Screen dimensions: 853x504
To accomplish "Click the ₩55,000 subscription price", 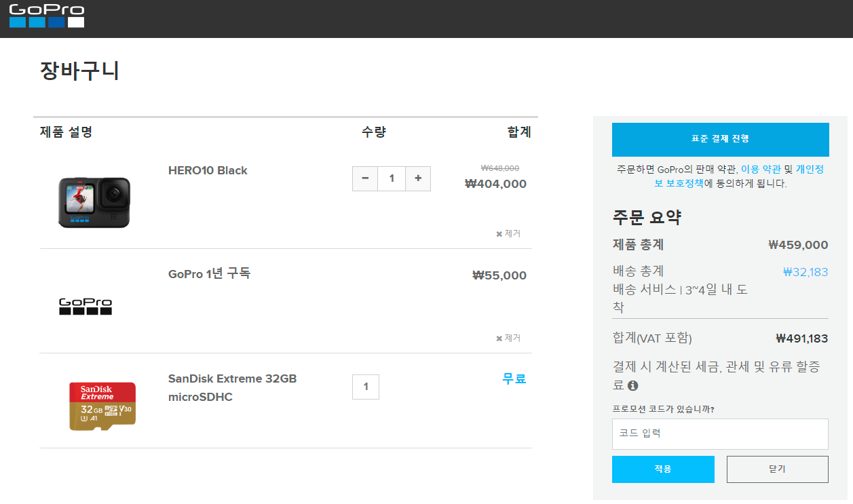I will [499, 275].
